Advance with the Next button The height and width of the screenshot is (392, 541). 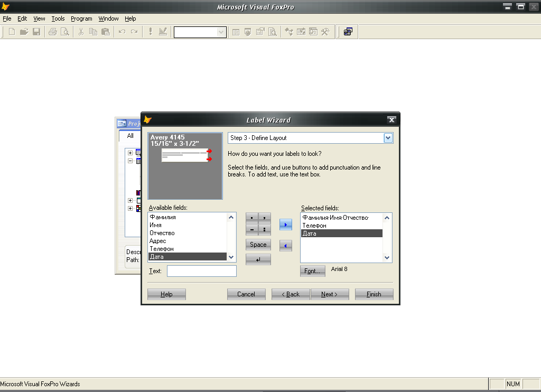point(330,294)
